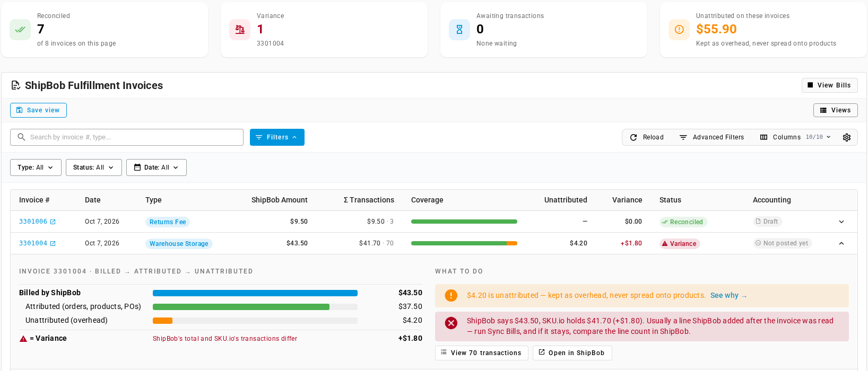
Task: Open invoice in ShipBob
Action: point(572,353)
